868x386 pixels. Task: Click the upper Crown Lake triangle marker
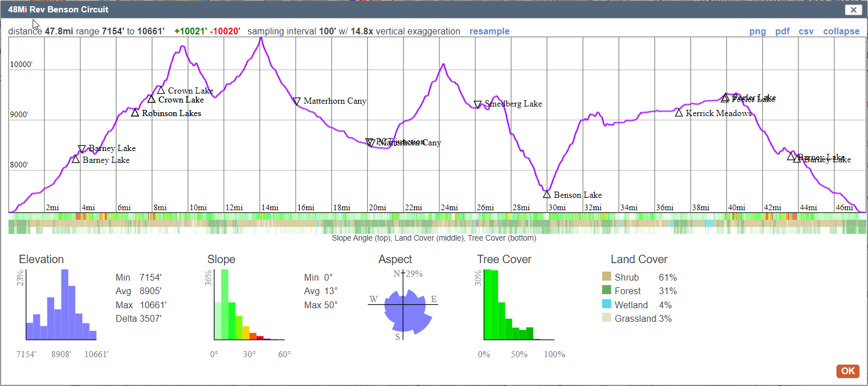pyautogui.click(x=161, y=90)
